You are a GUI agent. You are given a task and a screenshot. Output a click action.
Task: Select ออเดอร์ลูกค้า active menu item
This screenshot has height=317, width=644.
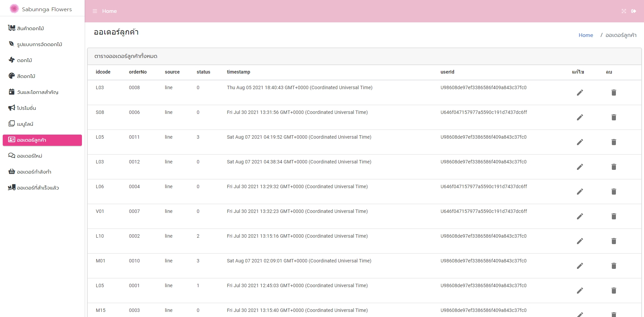[x=42, y=140]
